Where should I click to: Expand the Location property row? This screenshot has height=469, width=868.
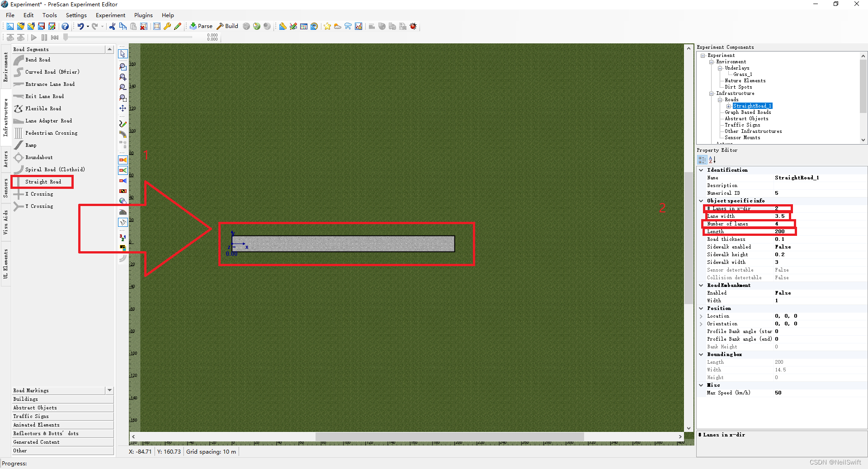(x=701, y=316)
